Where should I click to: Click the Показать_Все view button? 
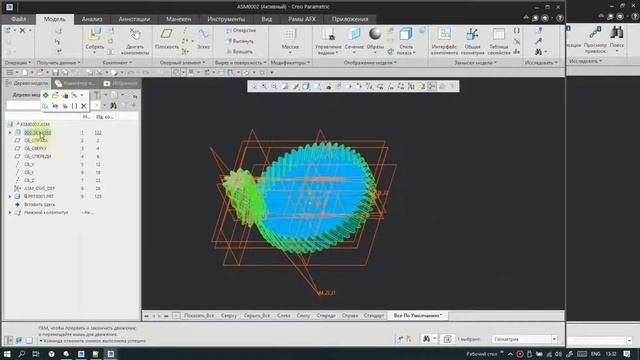(199, 316)
